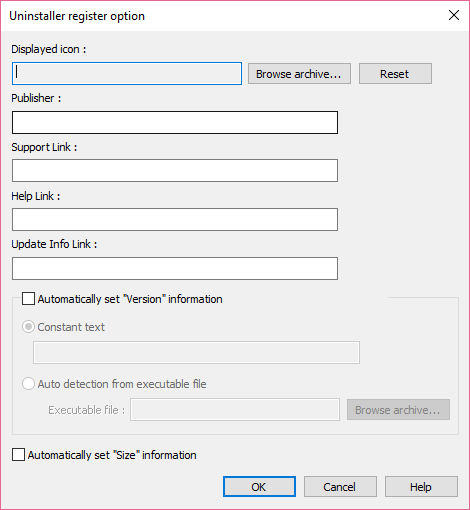Select the Support Link text box
The width and height of the screenshot is (470, 510).
(175, 170)
